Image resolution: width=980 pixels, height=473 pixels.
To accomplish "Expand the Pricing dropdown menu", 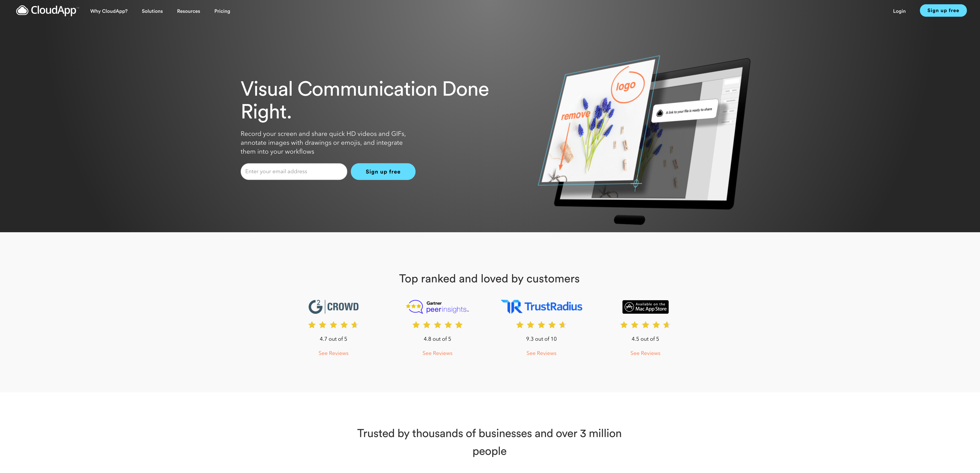I will (222, 11).
